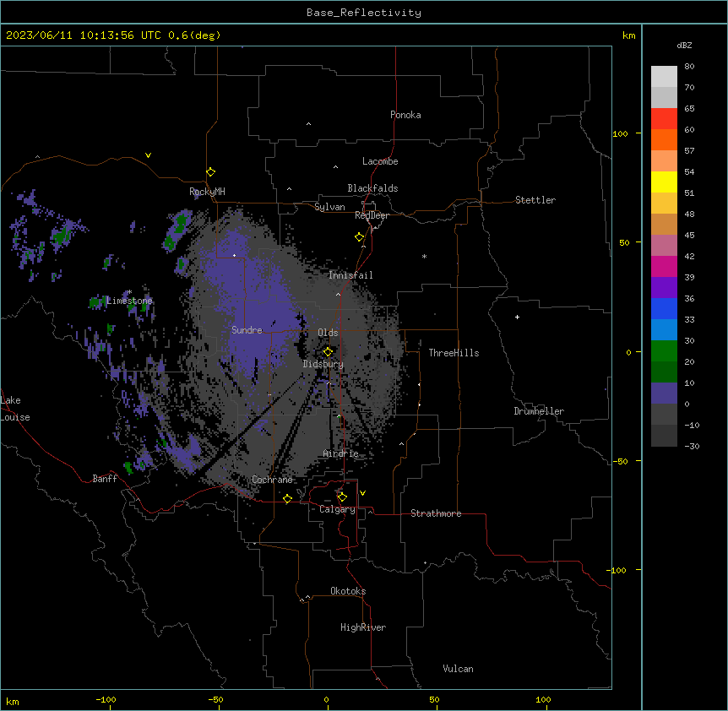Click the dBZ legend heading
The width and height of the screenshot is (728, 711).
(x=684, y=45)
